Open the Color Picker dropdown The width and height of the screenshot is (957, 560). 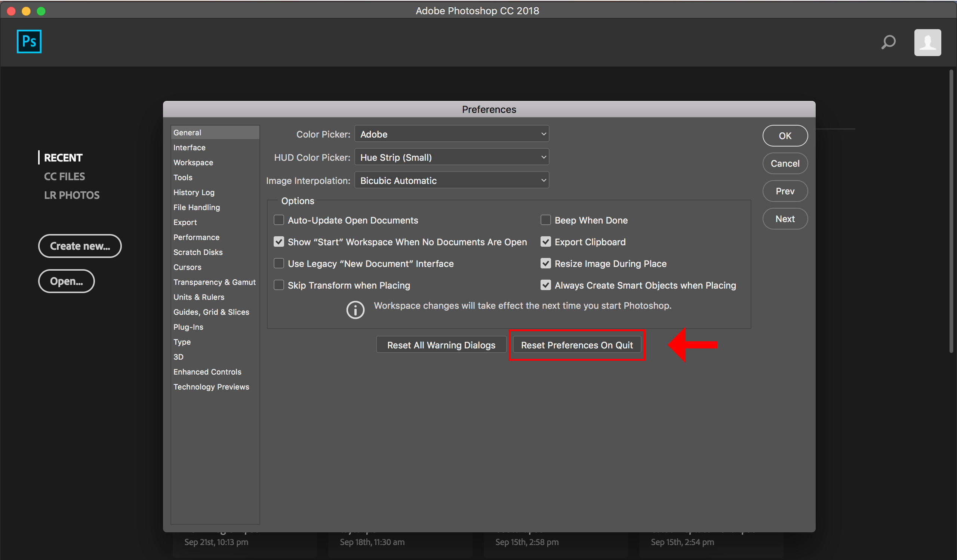tap(452, 134)
